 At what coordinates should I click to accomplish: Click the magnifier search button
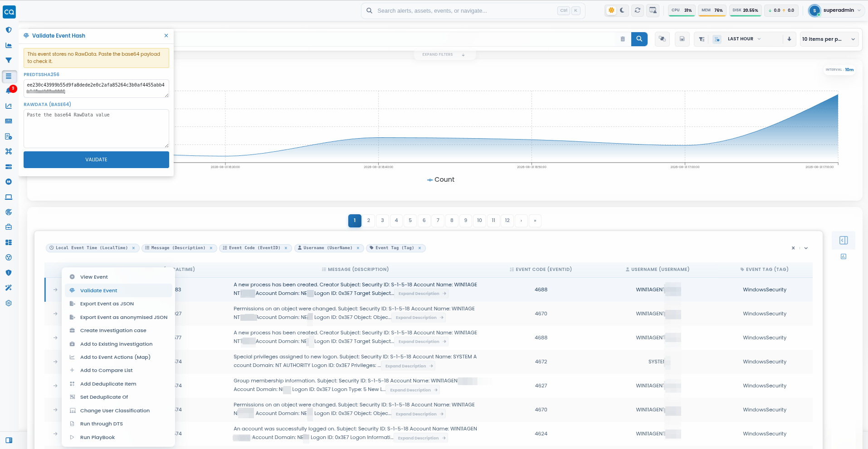[x=639, y=39]
